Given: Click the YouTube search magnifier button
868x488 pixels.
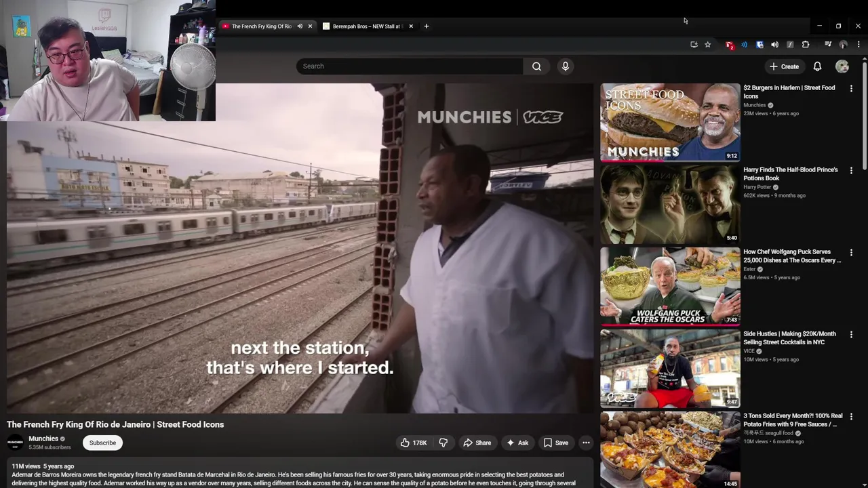Looking at the screenshot, I should pyautogui.click(x=536, y=66).
